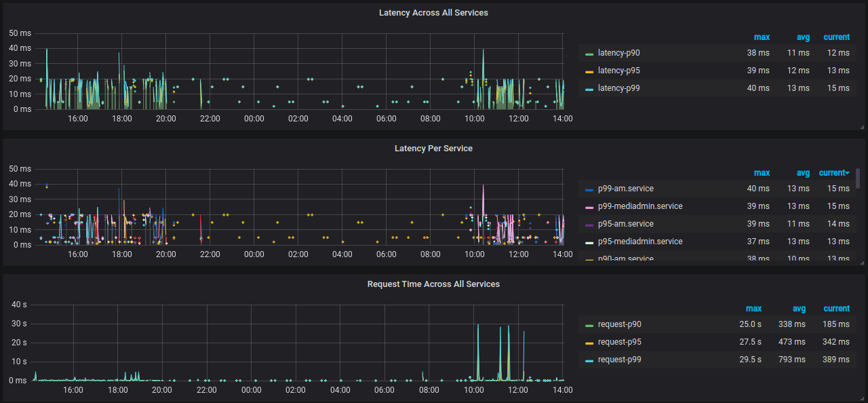Image resolution: width=868 pixels, height=403 pixels.
Task: Open Request Time Across All Services panel menu
Action: 433,284
